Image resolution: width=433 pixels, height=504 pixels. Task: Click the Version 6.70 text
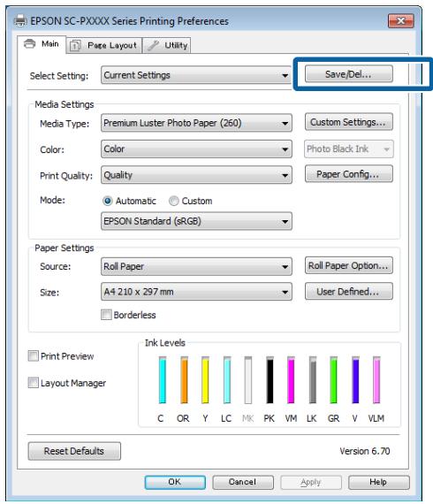pyautogui.click(x=365, y=451)
